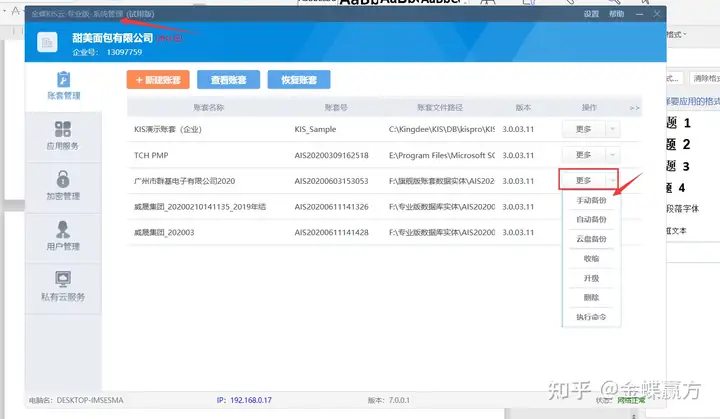Click the 账套名称 column header

pos(208,108)
